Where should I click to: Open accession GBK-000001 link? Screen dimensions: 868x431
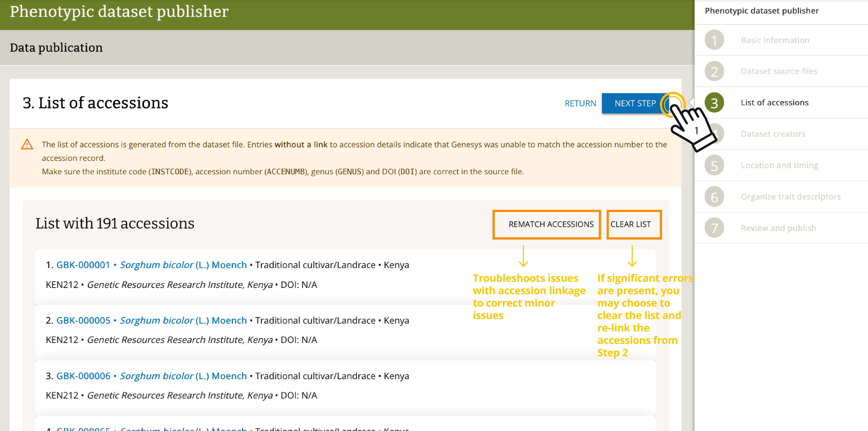click(83, 265)
